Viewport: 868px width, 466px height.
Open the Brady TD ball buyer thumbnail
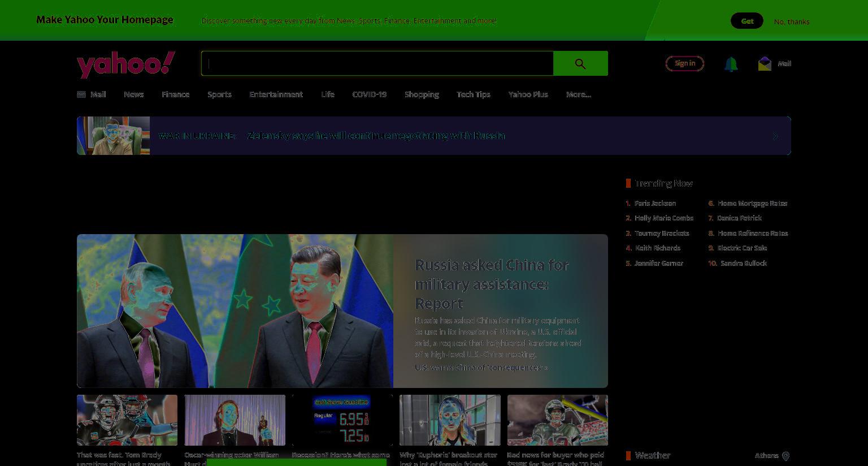tap(558, 420)
